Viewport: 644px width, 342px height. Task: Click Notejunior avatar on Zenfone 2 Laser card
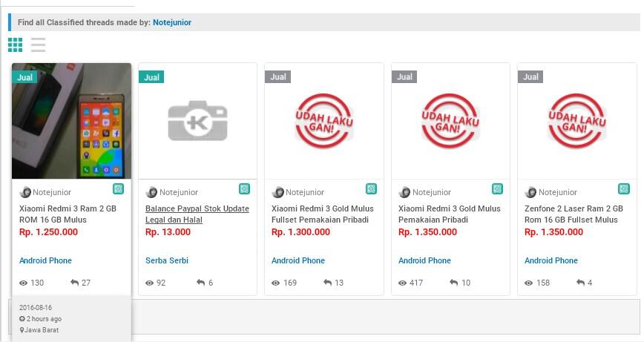tap(530, 192)
